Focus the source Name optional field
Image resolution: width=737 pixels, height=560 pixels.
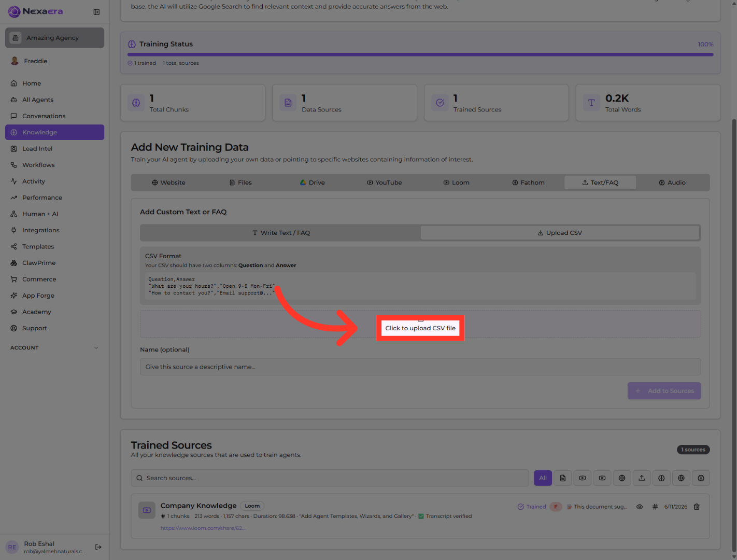pyautogui.click(x=420, y=367)
